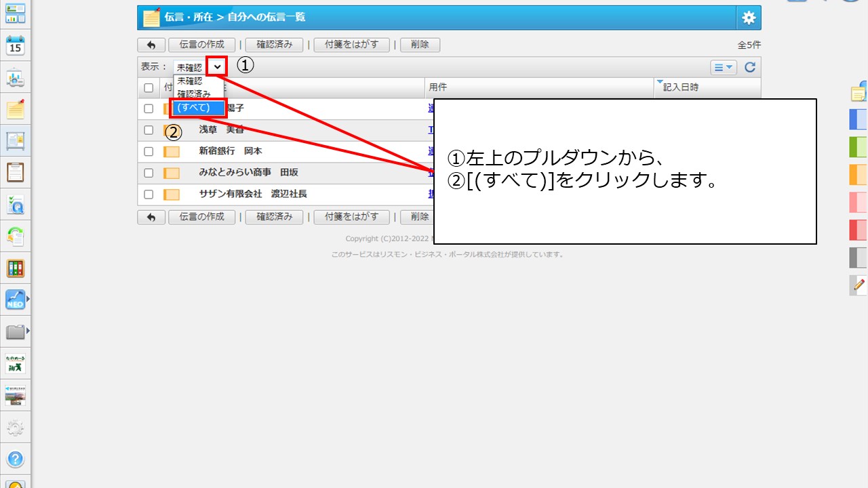Toggle the select-all checkbox in the table header
The width and height of the screenshot is (868, 488).
149,88
